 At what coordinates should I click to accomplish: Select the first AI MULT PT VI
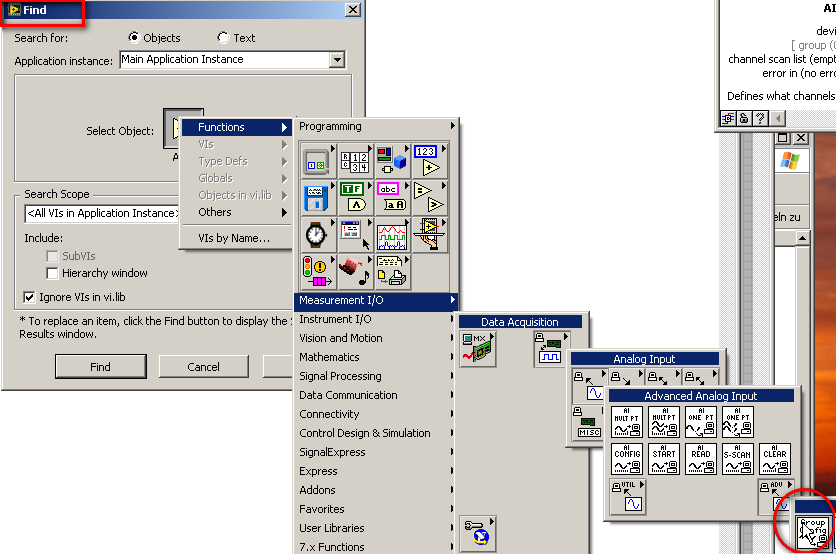[627, 422]
